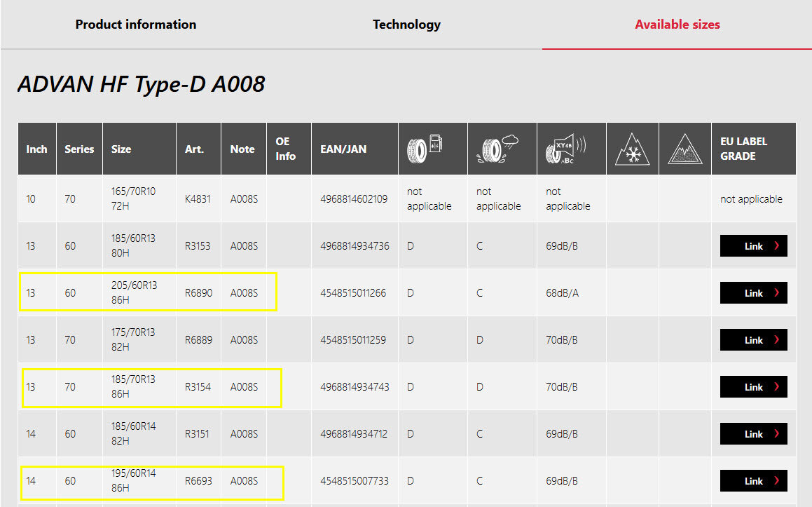The height and width of the screenshot is (507, 812).
Task: Open EAN link 4968814602109
Action: [354, 198]
